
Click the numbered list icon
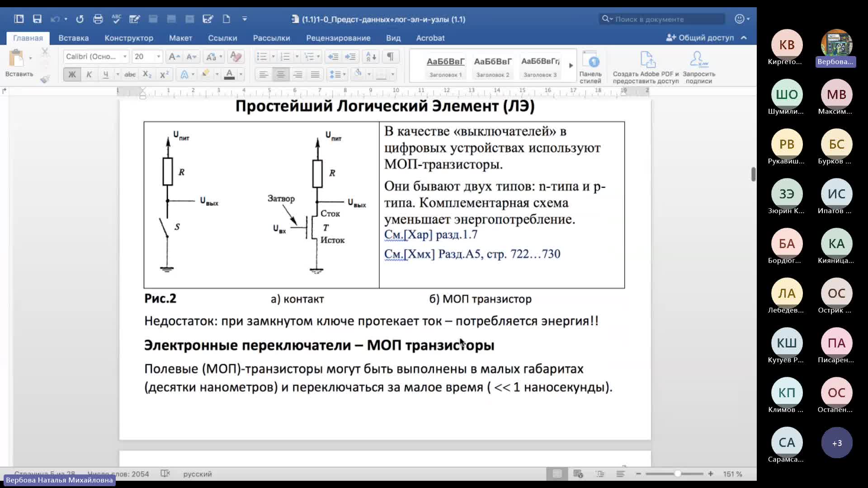point(285,56)
